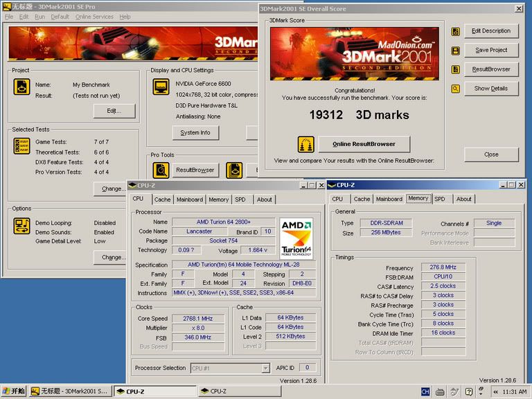Click the Type DDR-SDRAM value
The height and width of the screenshot is (399, 532).
[x=387, y=223]
